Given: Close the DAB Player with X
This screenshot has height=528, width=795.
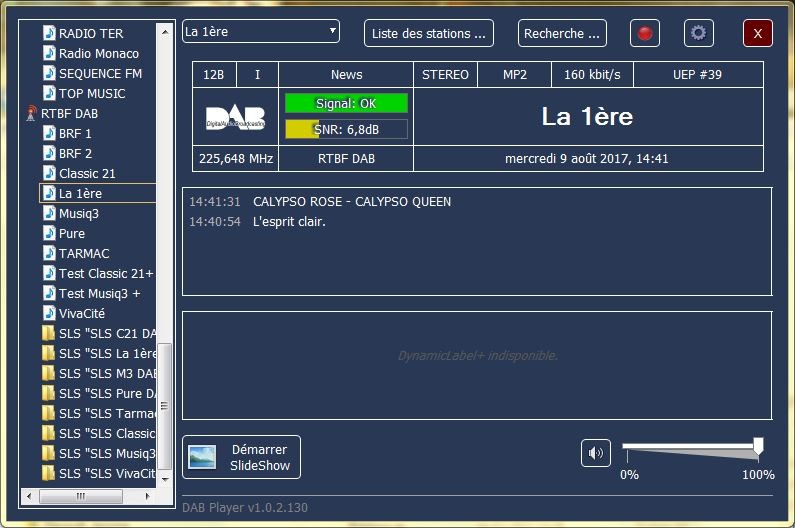Looking at the screenshot, I should [757, 33].
